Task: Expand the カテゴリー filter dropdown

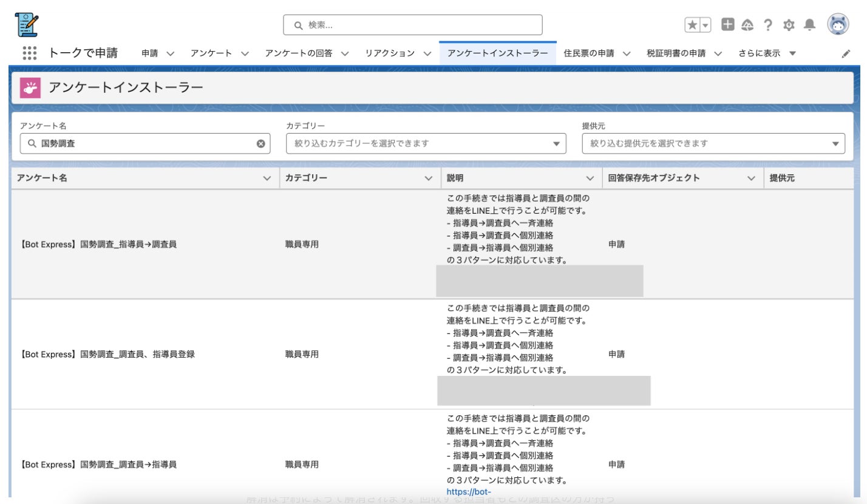Action: point(556,144)
